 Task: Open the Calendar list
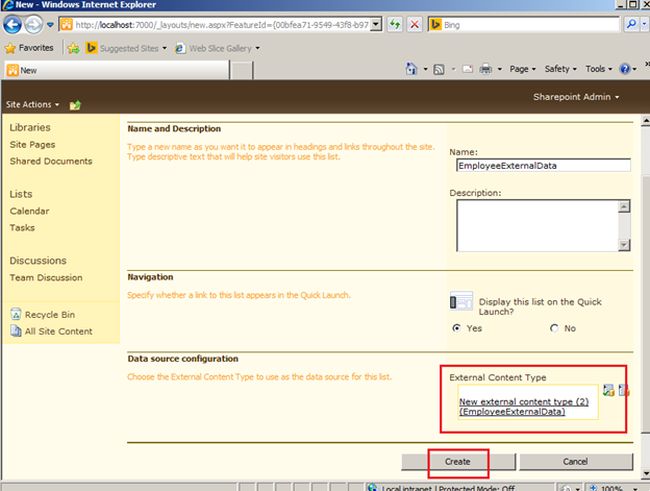(29, 211)
